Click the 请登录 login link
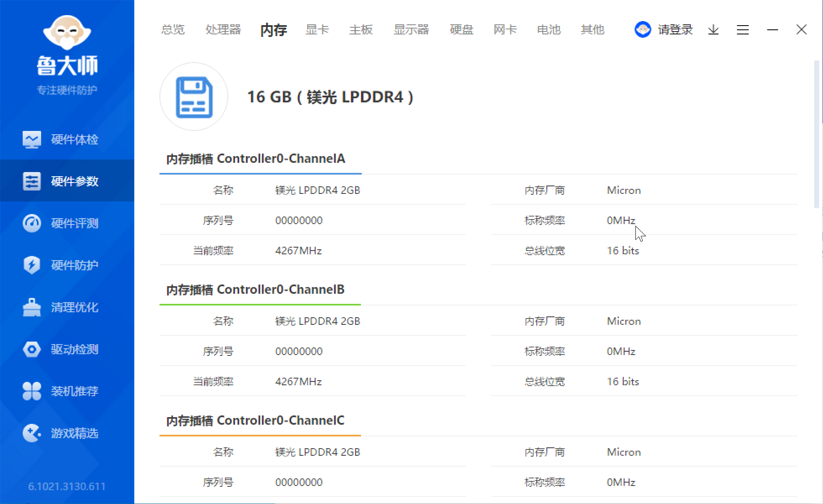 675,29
